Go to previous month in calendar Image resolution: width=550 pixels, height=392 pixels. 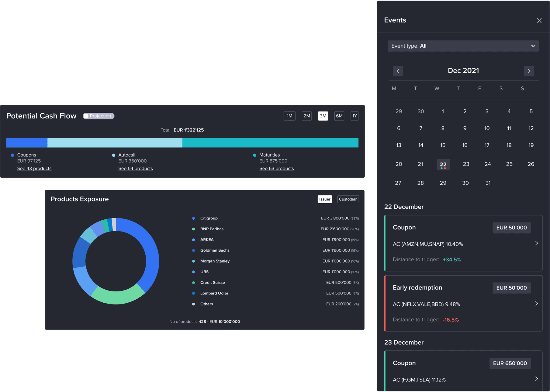pos(398,71)
